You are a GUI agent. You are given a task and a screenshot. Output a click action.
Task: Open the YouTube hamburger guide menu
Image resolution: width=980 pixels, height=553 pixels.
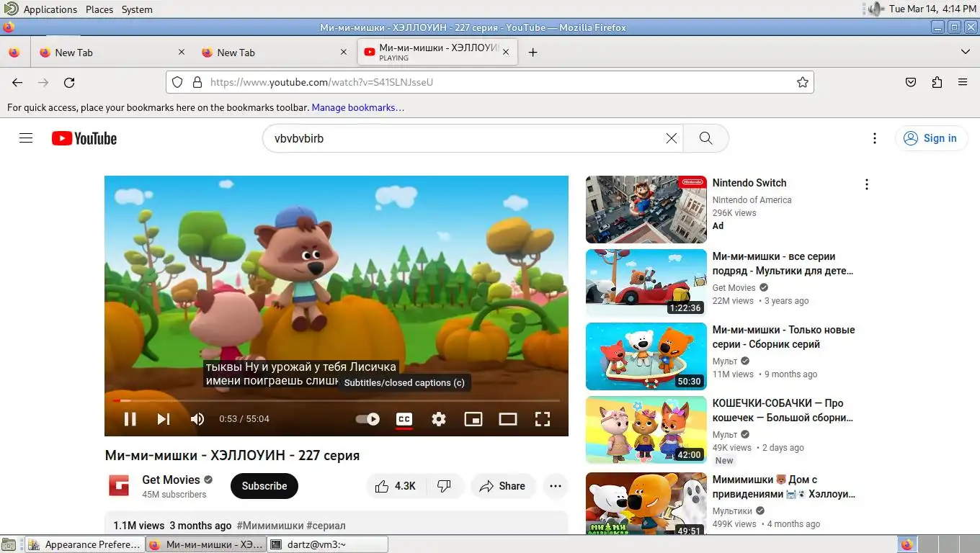click(x=26, y=138)
